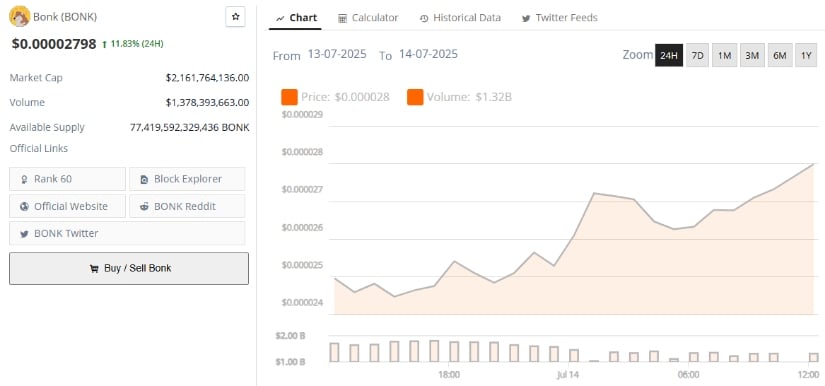Select the 24H zoom range

click(669, 55)
